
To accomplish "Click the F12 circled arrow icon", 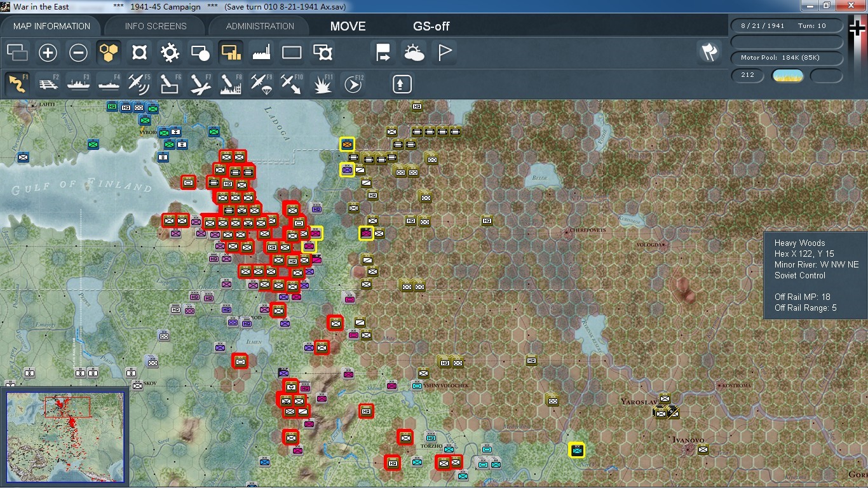I will coord(353,84).
